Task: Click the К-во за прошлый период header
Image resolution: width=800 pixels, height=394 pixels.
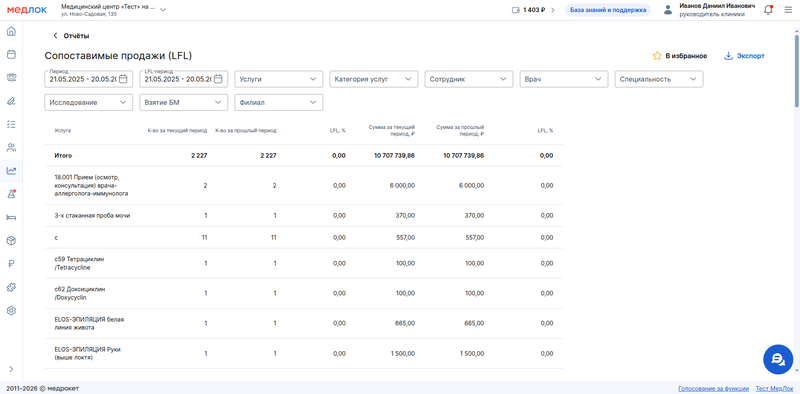Action: point(246,131)
